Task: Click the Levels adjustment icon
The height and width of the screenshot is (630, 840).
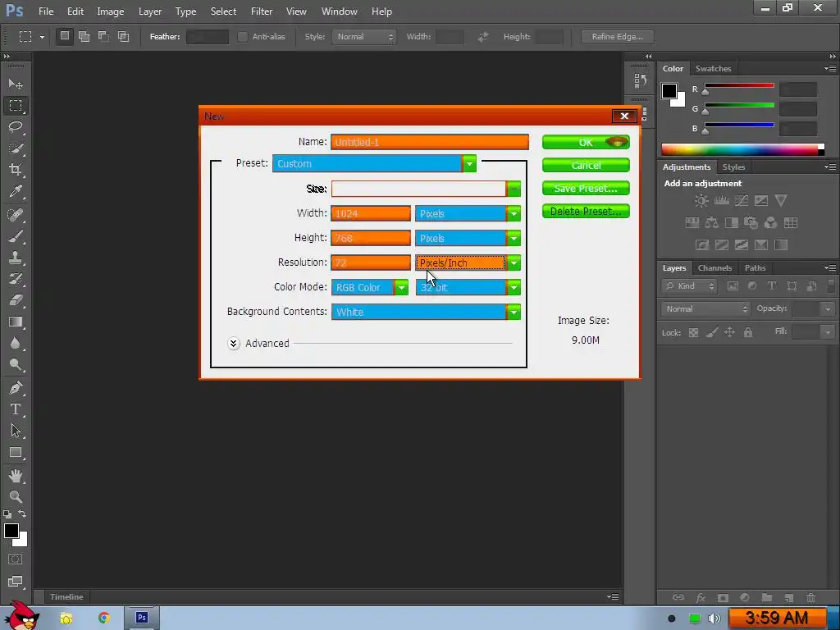Action: [722, 201]
